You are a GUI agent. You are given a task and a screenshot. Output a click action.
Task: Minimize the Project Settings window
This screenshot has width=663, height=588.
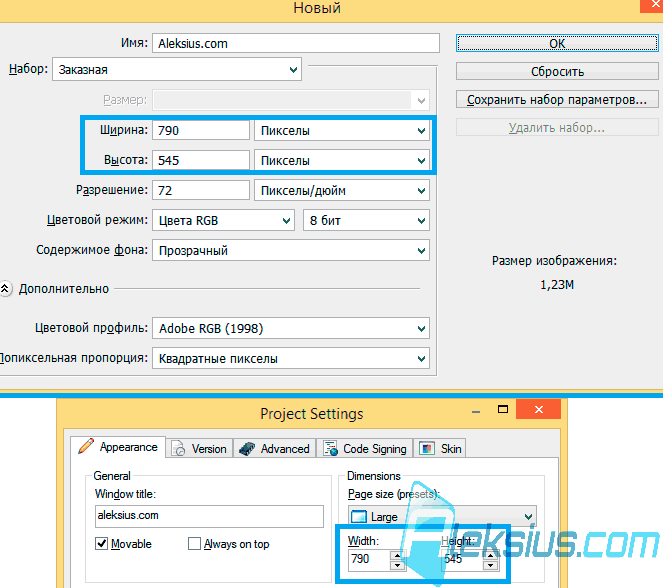(x=476, y=411)
